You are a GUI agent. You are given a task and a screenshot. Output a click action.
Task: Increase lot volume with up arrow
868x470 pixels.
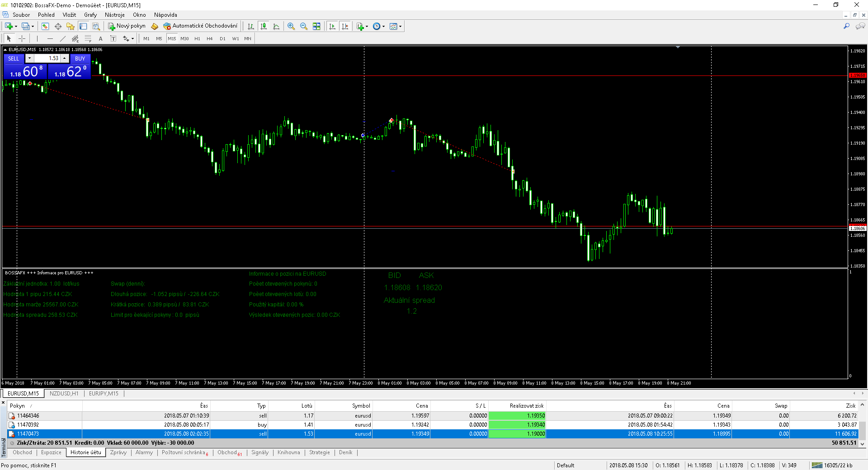click(65, 58)
